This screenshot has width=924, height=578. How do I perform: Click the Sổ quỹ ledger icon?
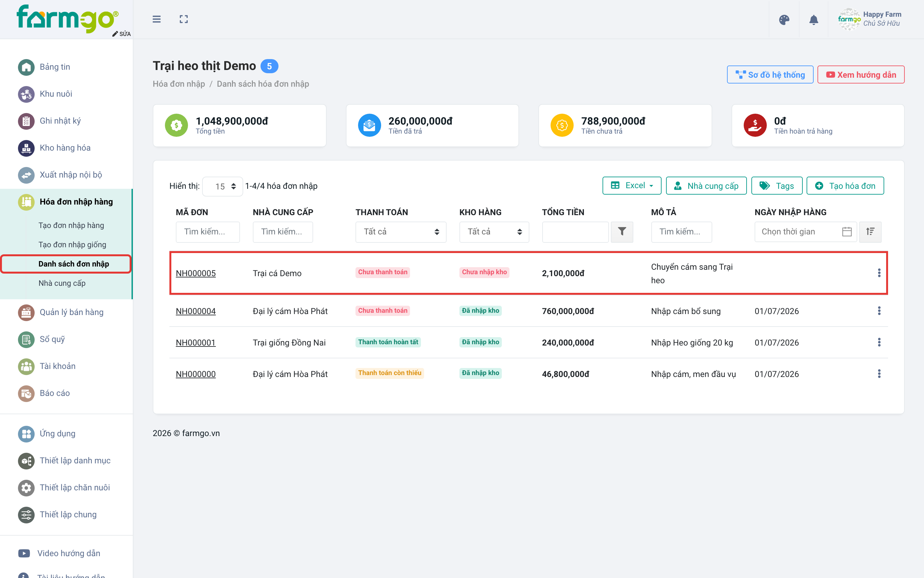[x=26, y=339]
